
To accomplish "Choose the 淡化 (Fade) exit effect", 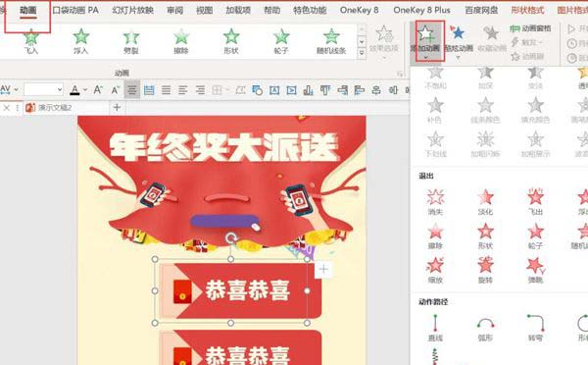I will pos(485,202).
